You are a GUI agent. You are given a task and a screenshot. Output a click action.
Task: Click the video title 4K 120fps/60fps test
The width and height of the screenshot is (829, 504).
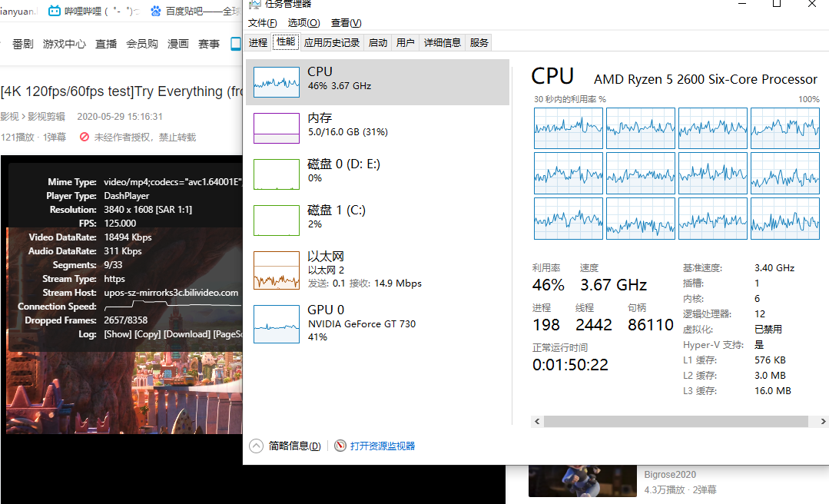coord(121,91)
